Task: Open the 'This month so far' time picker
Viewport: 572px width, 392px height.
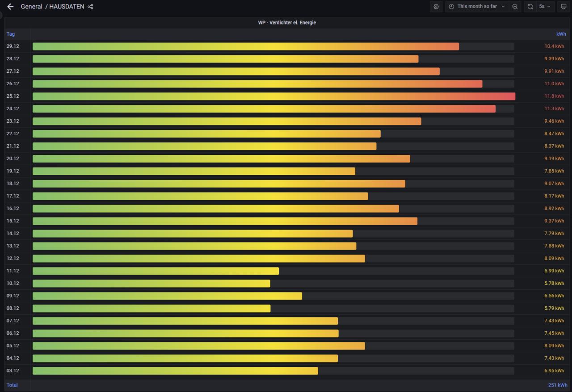Action: 477,7
